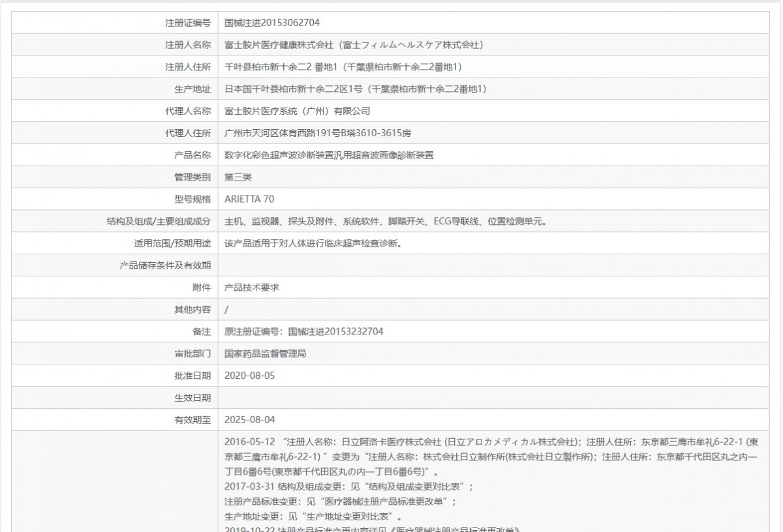Click the 代理人住所 label
Image resolution: width=783 pixels, height=532 pixels.
coord(188,134)
